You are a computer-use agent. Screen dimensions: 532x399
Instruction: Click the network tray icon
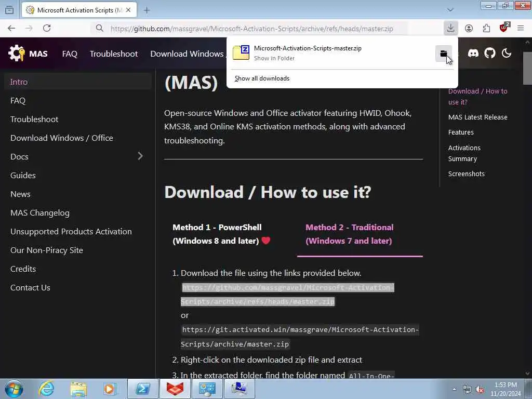[467, 390]
